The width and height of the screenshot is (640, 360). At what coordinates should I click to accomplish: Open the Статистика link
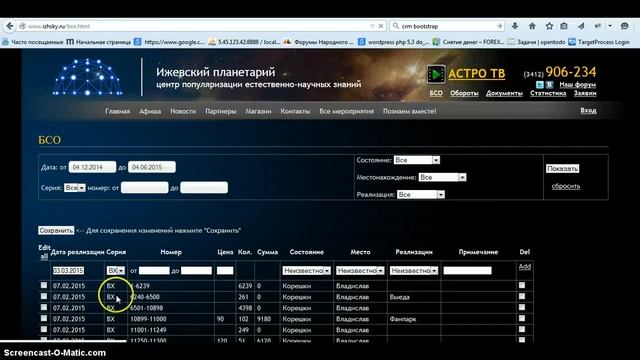(548, 93)
